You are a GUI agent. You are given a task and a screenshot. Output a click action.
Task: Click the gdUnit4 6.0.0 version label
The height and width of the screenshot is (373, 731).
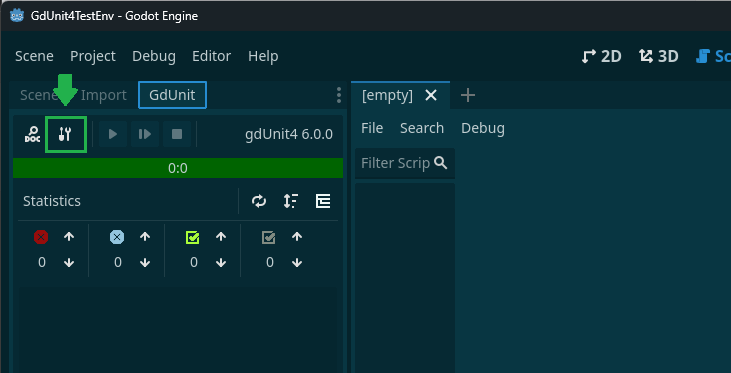[x=289, y=134]
